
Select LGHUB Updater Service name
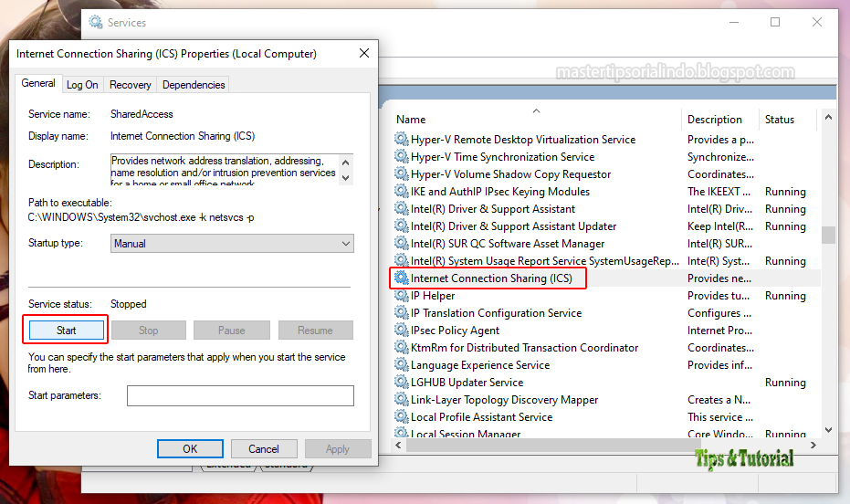(x=467, y=382)
